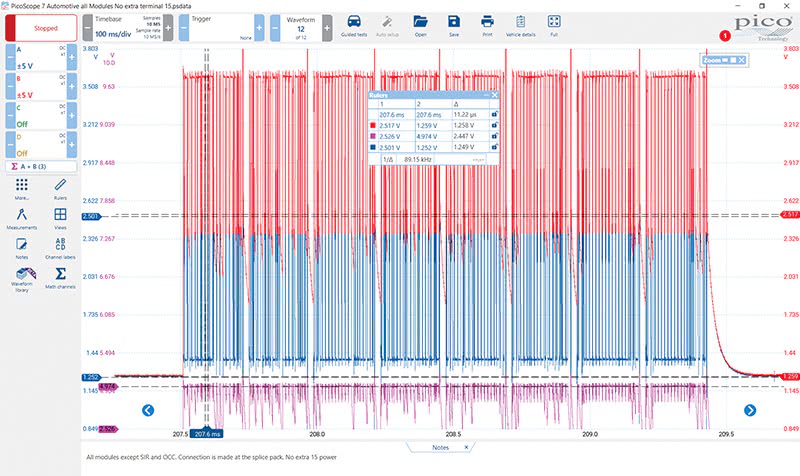Go to next Waveform buffer with plus
This screenshot has width=800, height=476.
pos(327,28)
